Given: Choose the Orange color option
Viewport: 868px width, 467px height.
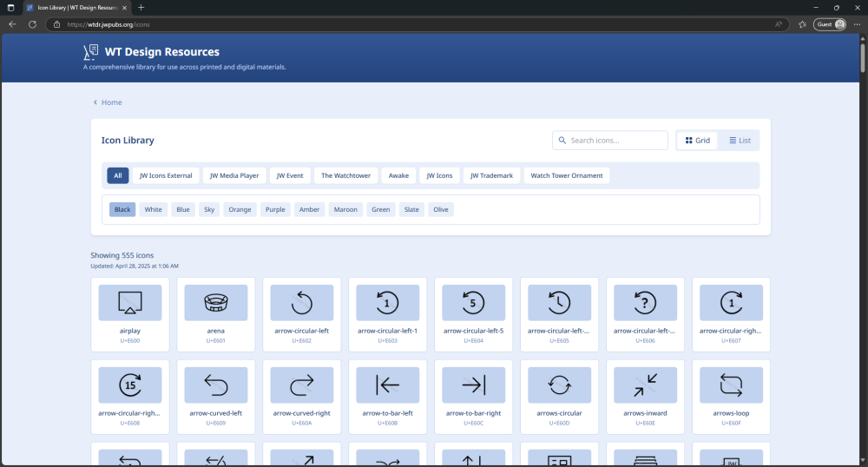Looking at the screenshot, I should point(240,209).
